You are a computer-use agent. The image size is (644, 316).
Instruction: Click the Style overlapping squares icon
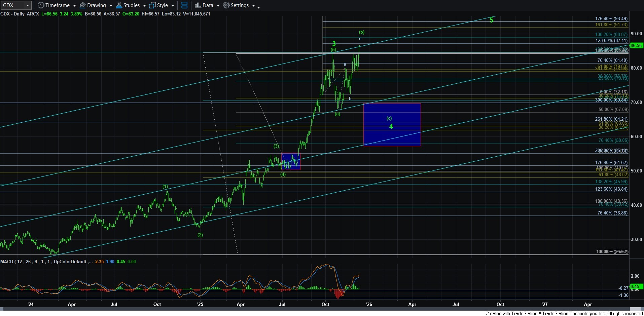pos(152,5)
